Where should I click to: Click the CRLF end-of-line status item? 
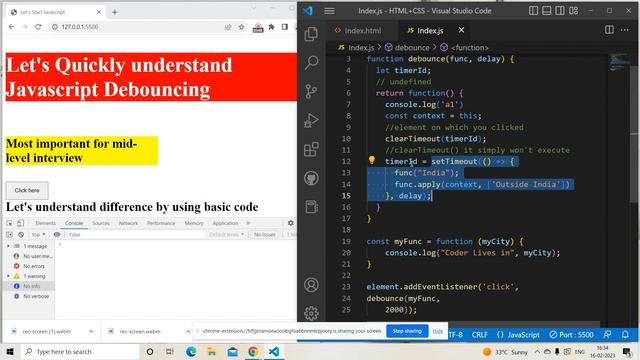tap(480, 335)
